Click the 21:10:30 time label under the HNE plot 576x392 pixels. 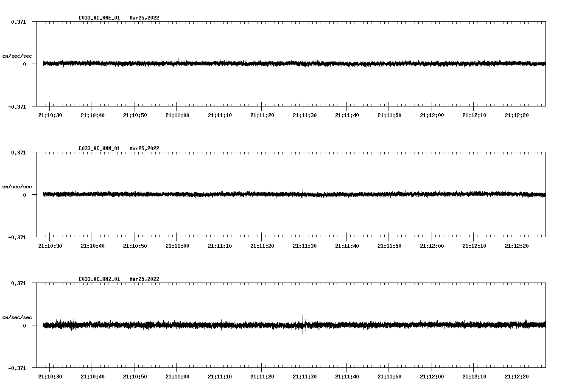(50, 115)
